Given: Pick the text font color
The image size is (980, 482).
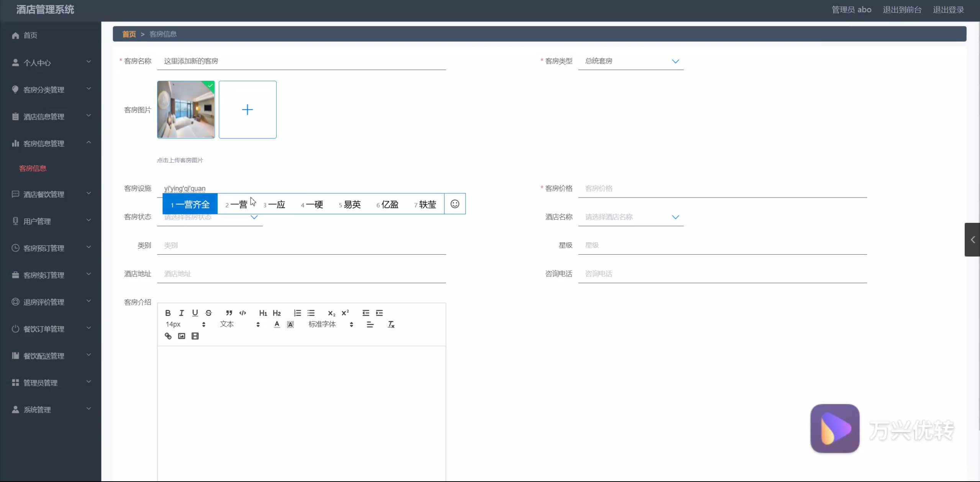Looking at the screenshot, I should pos(277,324).
